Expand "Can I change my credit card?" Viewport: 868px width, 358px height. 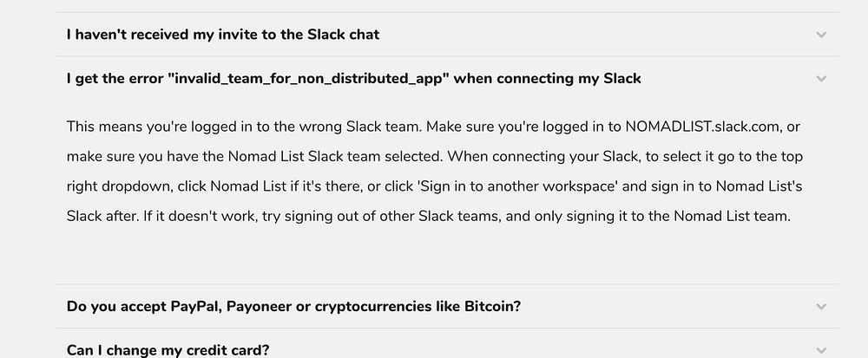click(x=168, y=350)
